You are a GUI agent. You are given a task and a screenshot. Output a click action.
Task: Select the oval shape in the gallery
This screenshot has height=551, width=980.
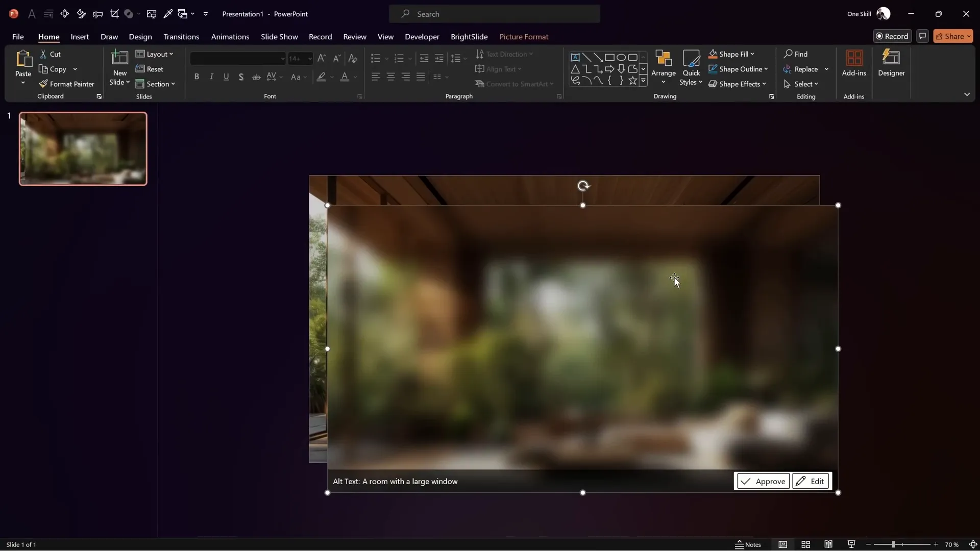point(621,57)
